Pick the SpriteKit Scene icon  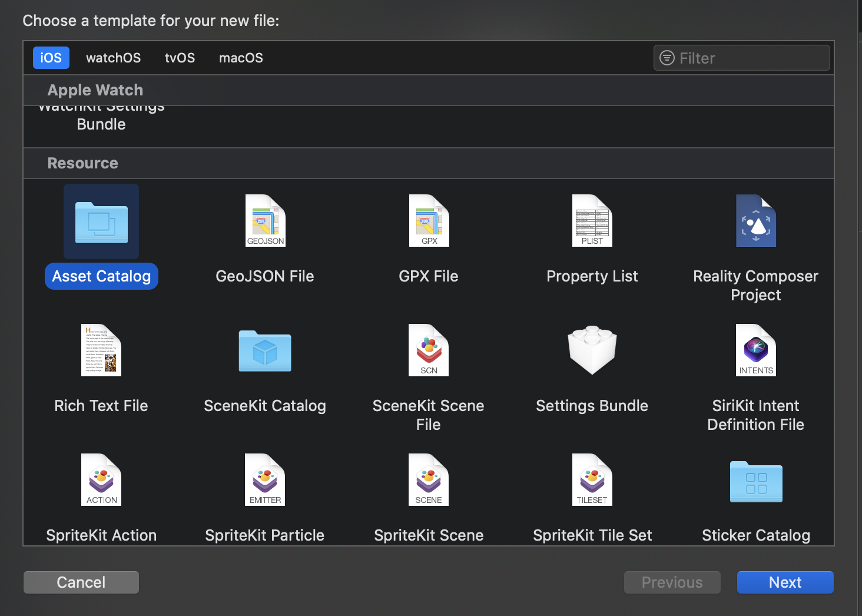click(429, 479)
